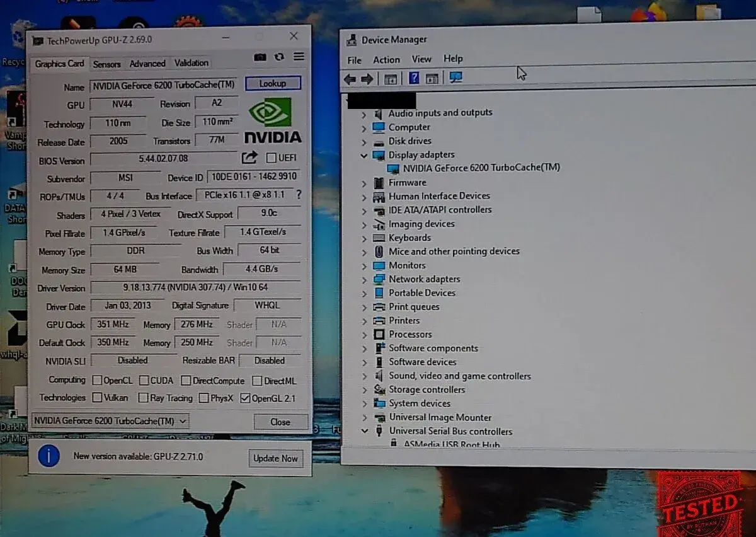The image size is (756, 537).
Task: Collapse the Universal Serial Bus controllers node
Action: pos(364,432)
